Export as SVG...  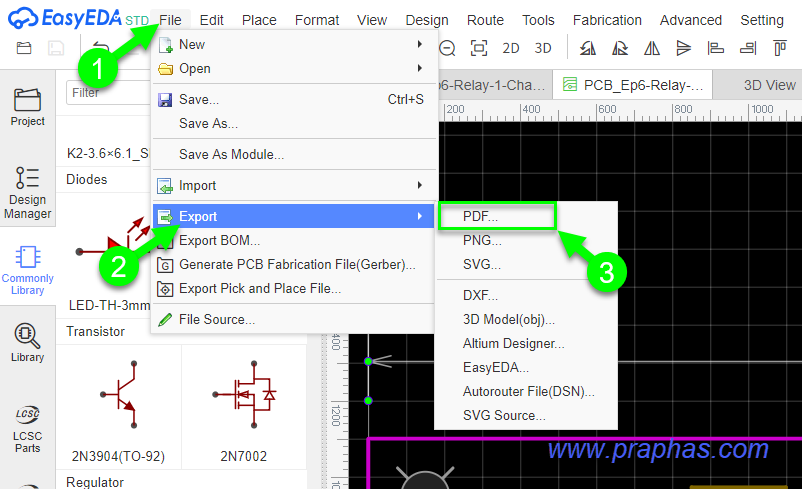coord(527,264)
